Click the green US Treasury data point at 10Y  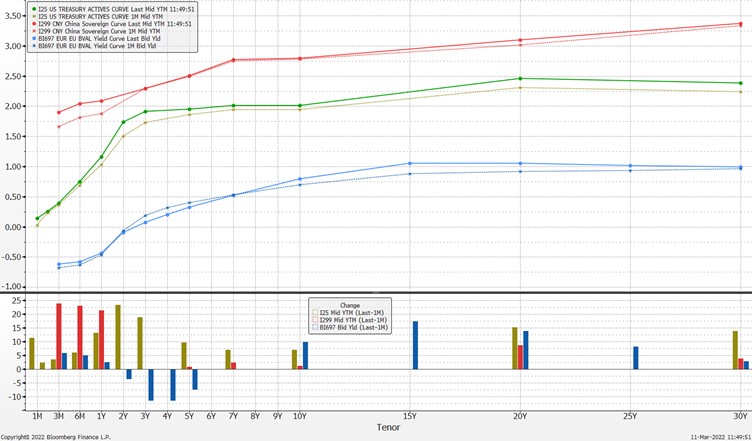coord(300,105)
